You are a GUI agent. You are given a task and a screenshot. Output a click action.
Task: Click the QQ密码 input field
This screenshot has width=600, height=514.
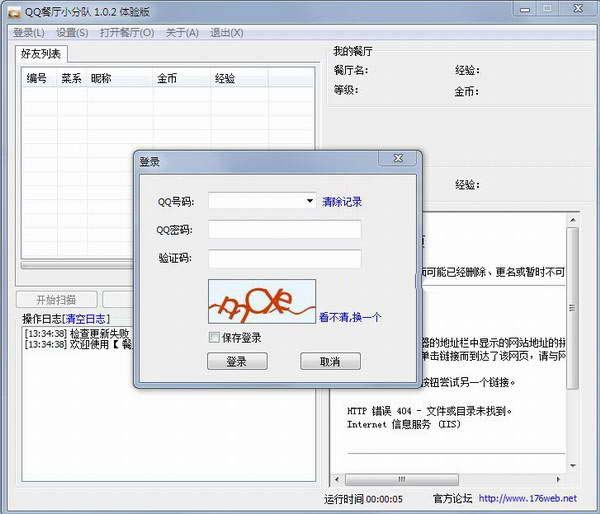pyautogui.click(x=285, y=229)
